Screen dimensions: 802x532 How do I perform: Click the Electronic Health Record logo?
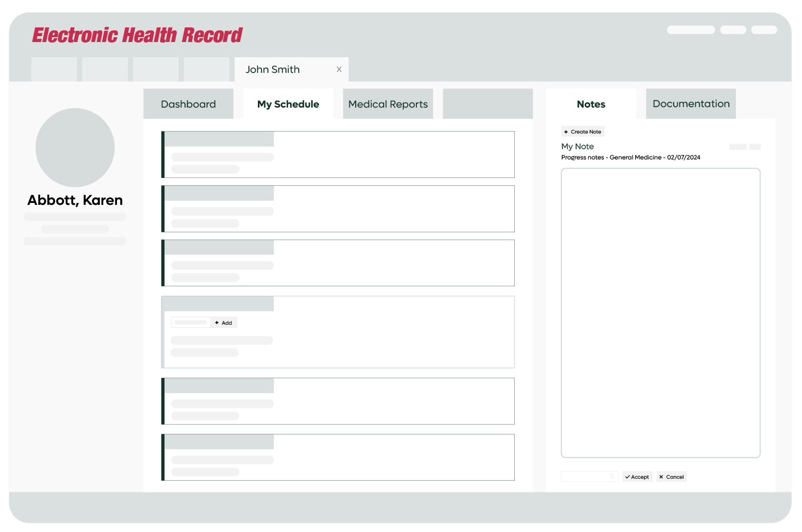coord(137,35)
